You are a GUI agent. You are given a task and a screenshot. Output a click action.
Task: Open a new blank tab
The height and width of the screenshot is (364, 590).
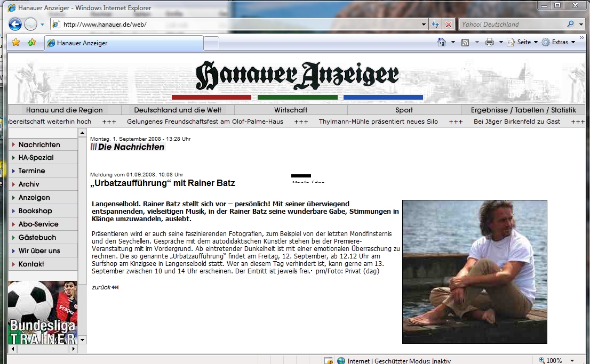211,44
